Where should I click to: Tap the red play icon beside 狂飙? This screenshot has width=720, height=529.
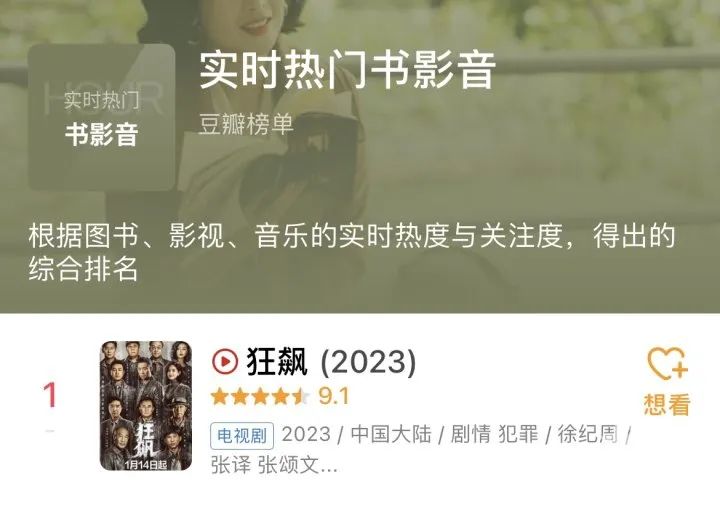pos(225,361)
